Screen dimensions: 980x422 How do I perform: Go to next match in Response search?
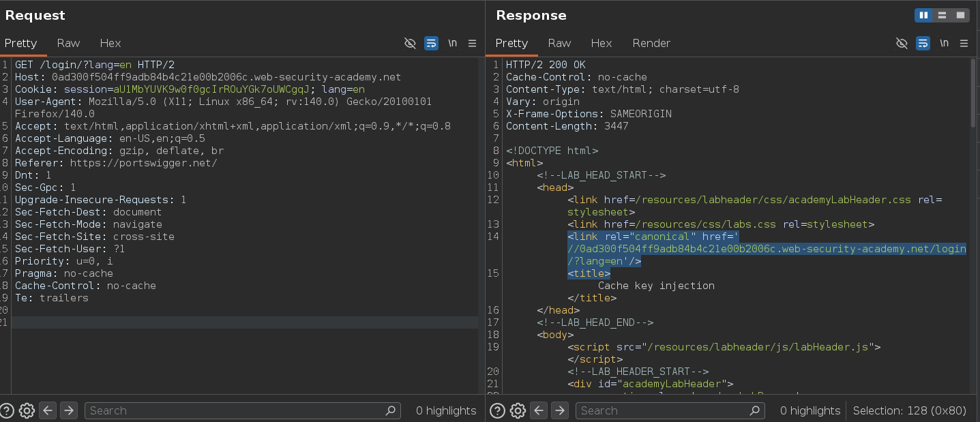pos(559,410)
